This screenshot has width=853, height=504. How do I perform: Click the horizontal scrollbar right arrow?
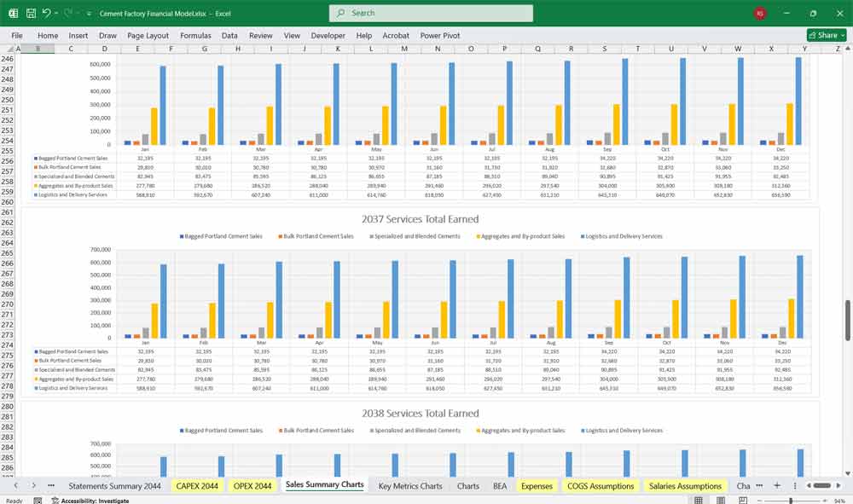839,484
